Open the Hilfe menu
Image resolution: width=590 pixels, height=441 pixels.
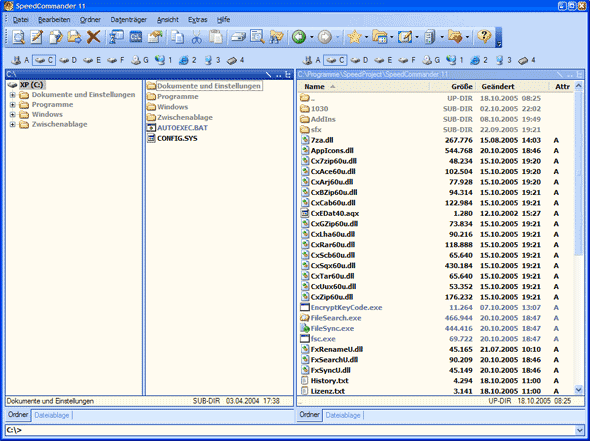pos(223,20)
